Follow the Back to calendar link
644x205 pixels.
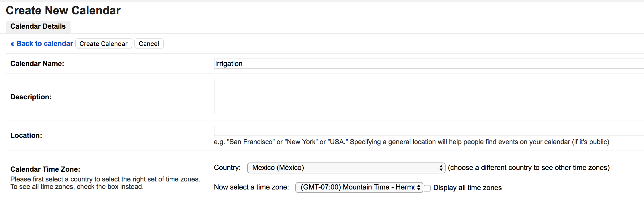[x=42, y=44]
